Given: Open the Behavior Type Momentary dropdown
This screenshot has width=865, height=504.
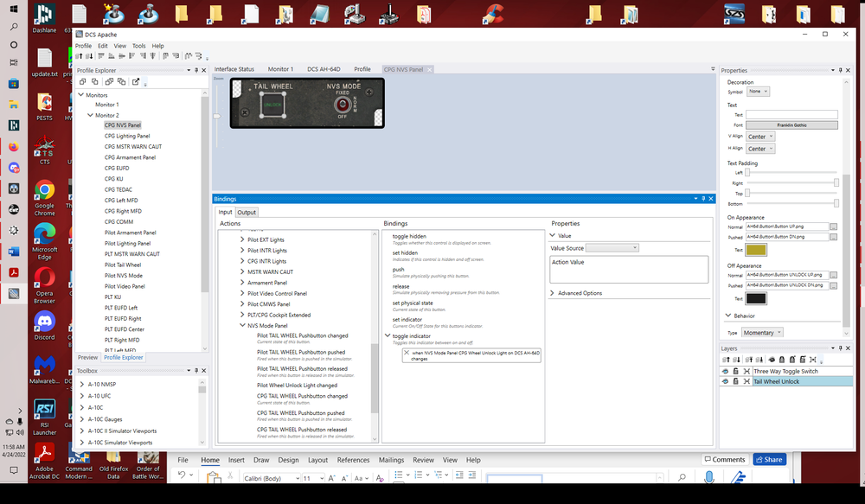Looking at the screenshot, I should pyautogui.click(x=762, y=332).
